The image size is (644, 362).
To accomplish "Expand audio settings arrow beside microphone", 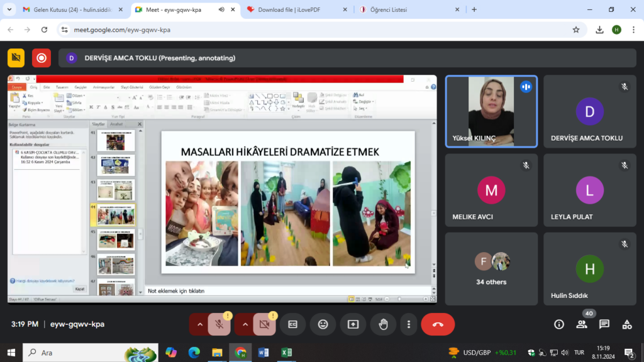I will click(200, 324).
